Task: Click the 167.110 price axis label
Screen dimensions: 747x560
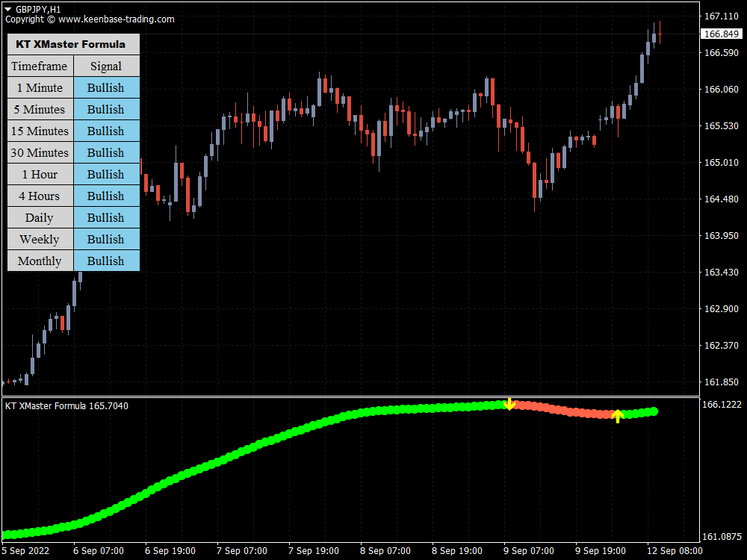Action: [722, 16]
